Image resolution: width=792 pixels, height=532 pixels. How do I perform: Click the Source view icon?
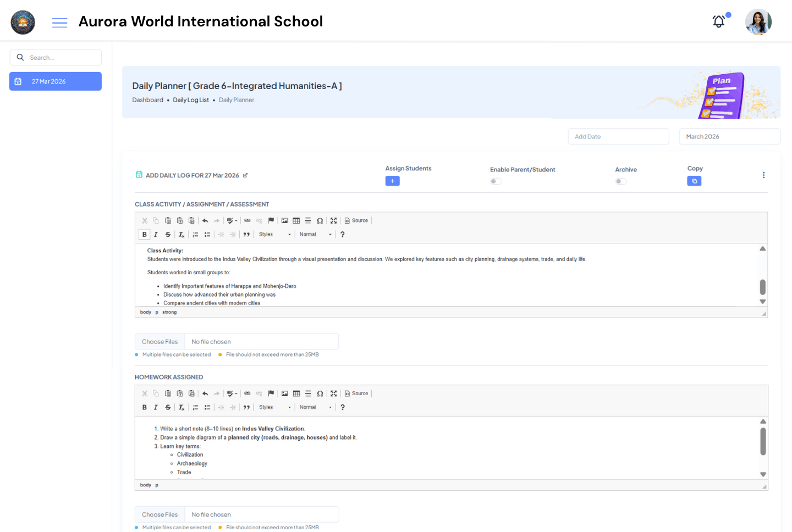click(x=356, y=220)
